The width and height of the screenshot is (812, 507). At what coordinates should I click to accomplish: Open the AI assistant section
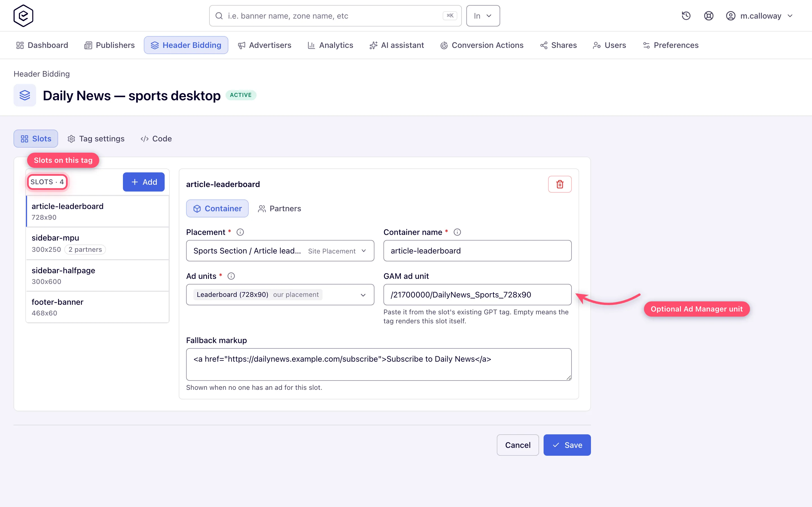397,45
